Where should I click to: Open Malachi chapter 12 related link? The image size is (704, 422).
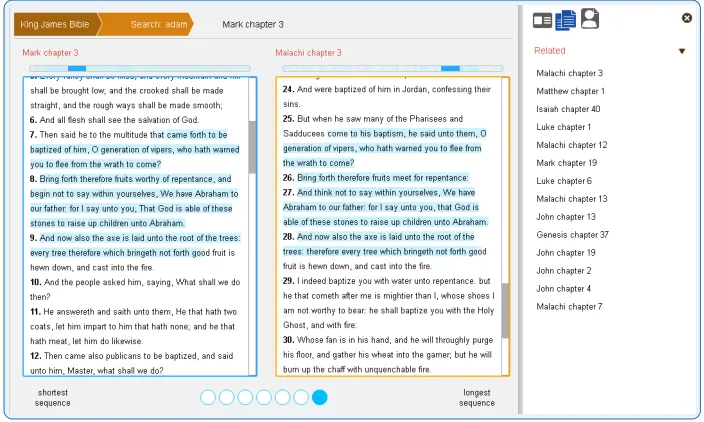[572, 145]
